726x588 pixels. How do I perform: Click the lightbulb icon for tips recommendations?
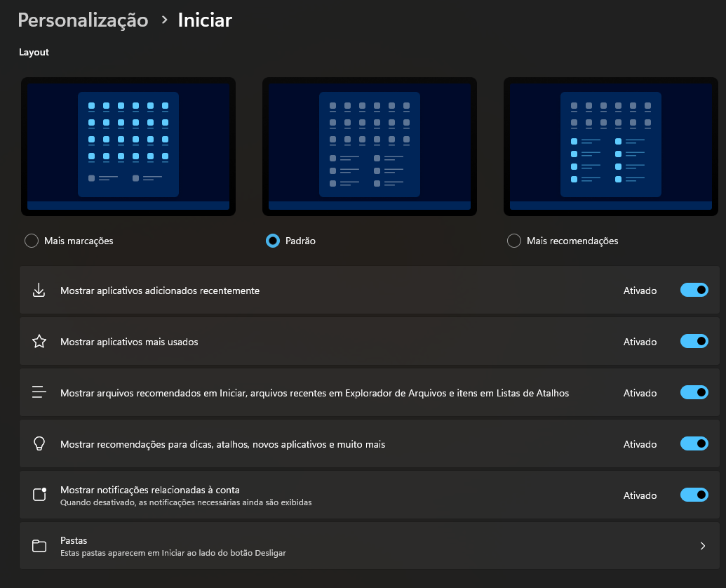(x=39, y=443)
